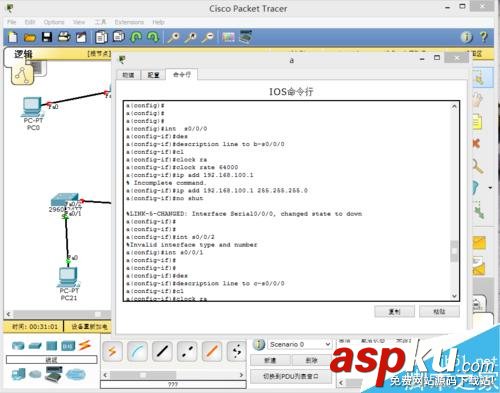Click the PDU list window toggle button
This screenshot has height=393, width=500.
coord(291,376)
